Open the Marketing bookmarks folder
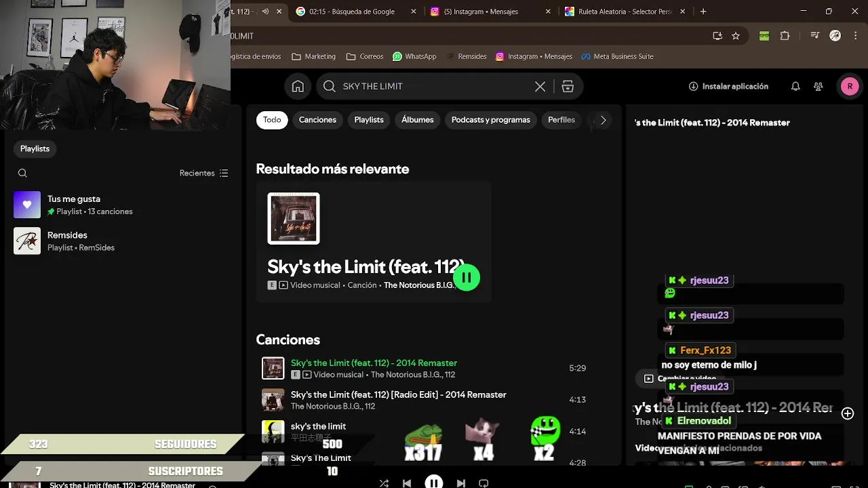The image size is (868, 488). pos(313,56)
